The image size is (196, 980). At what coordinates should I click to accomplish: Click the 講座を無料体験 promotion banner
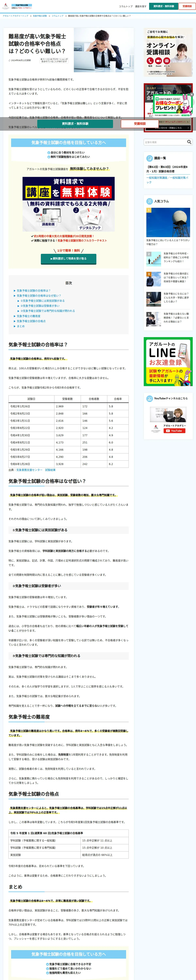pyautogui.click(x=68, y=204)
